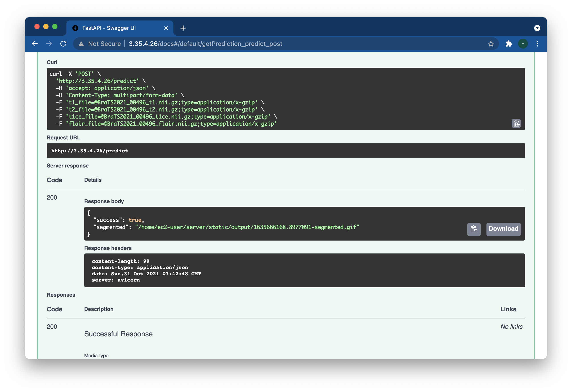Click the yellow macOS minimize button

[46, 27]
